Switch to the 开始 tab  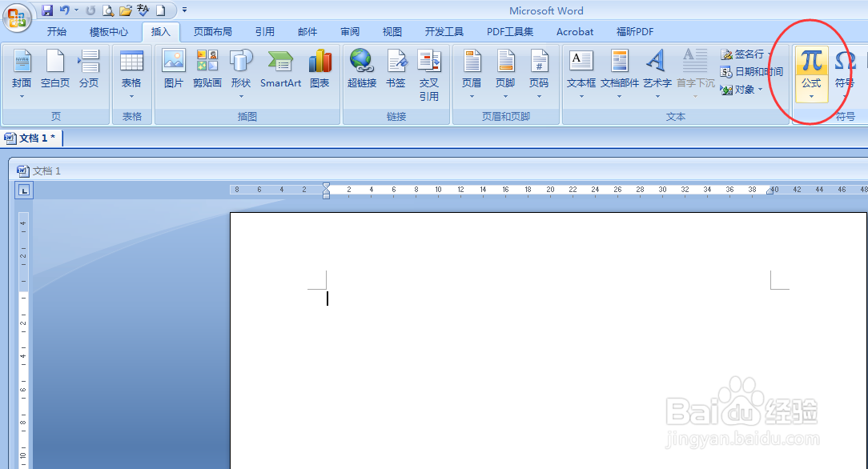click(x=57, y=31)
